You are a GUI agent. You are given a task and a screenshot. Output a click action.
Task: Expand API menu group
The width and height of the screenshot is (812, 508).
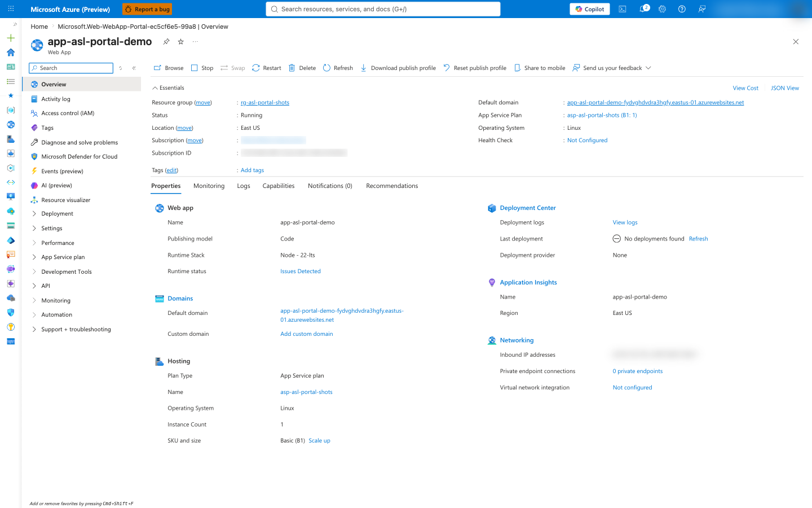click(82, 286)
